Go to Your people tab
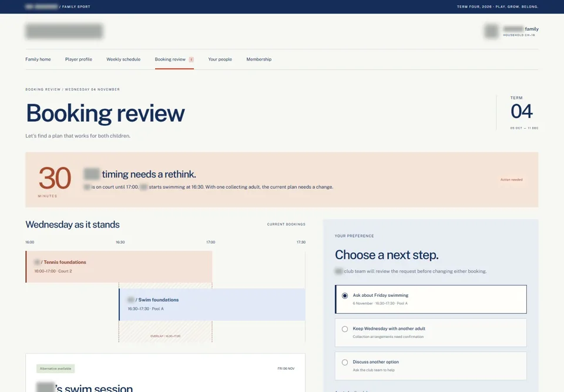 tap(220, 59)
